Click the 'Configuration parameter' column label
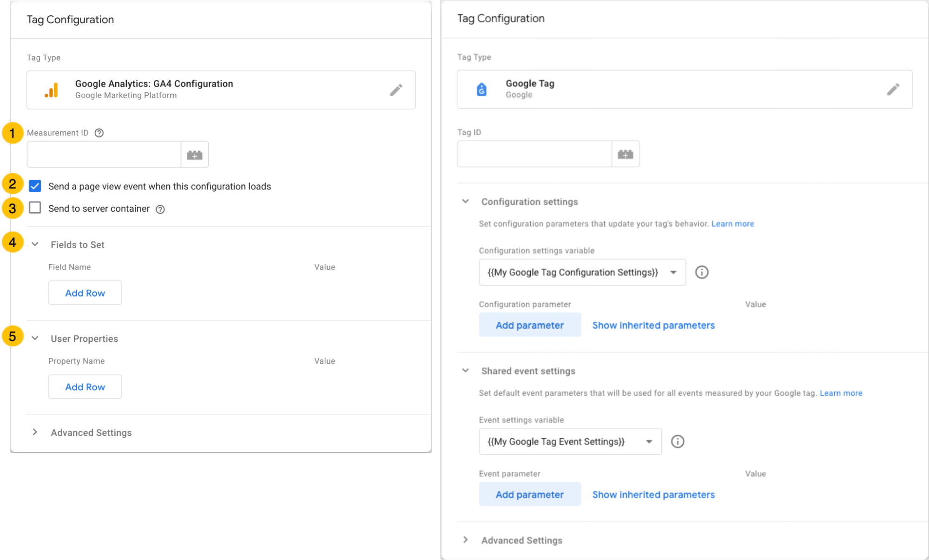This screenshot has height=560, width=929. coord(525,304)
